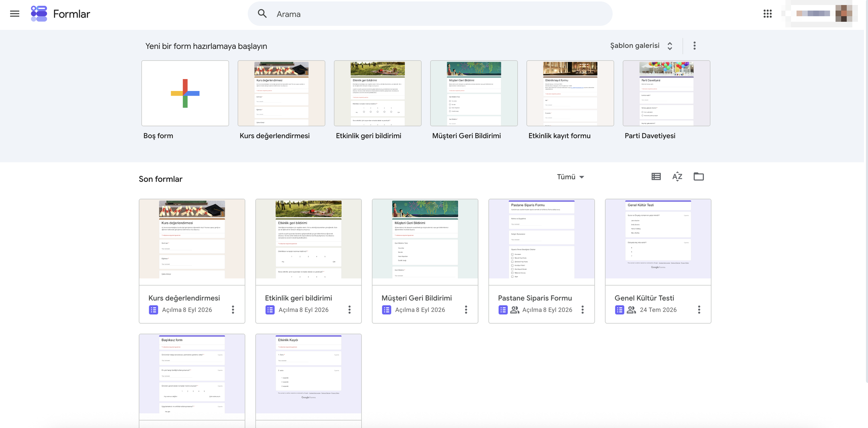Create a new Boş form
This screenshot has width=868, height=428.
(x=185, y=93)
